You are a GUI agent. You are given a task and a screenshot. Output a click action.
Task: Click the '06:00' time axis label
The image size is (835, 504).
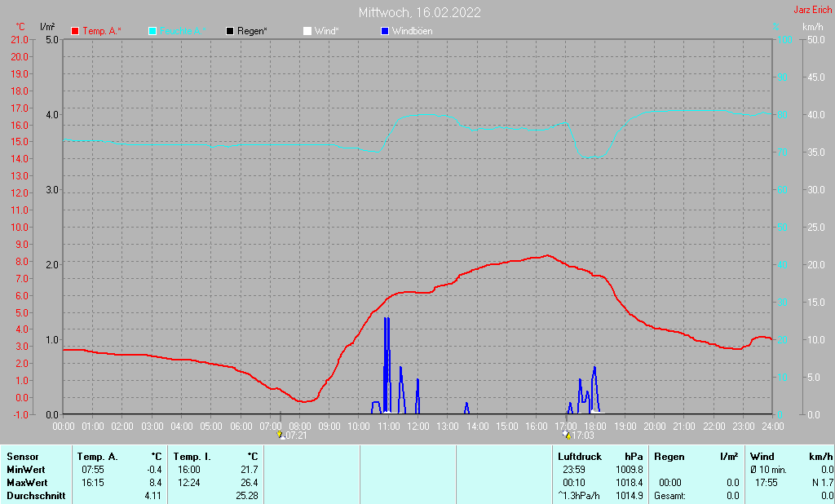(x=241, y=427)
